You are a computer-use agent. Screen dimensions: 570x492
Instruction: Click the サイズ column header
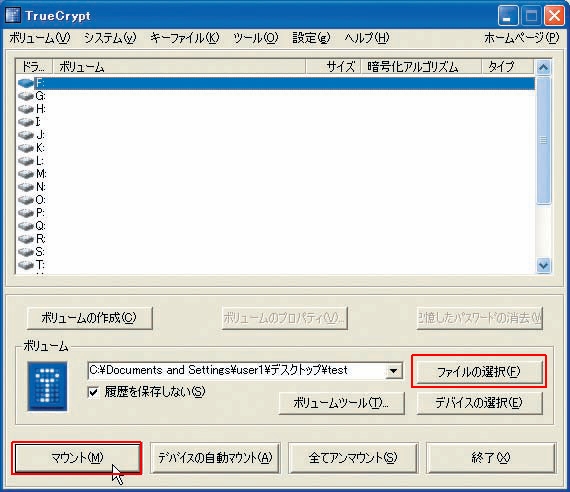point(333,67)
